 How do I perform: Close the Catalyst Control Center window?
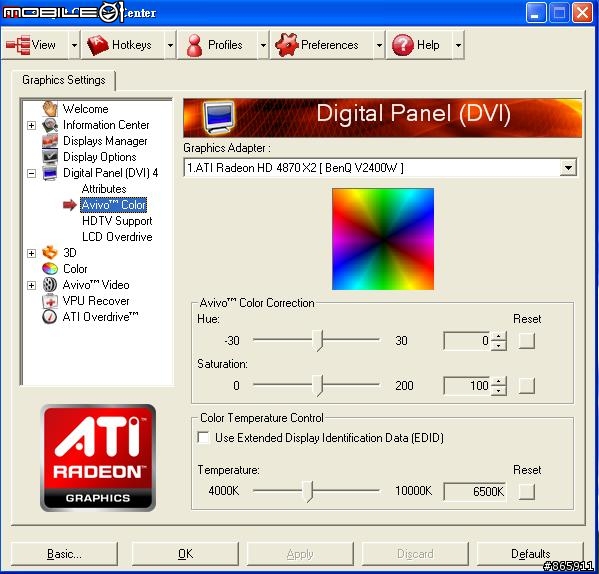582,13
